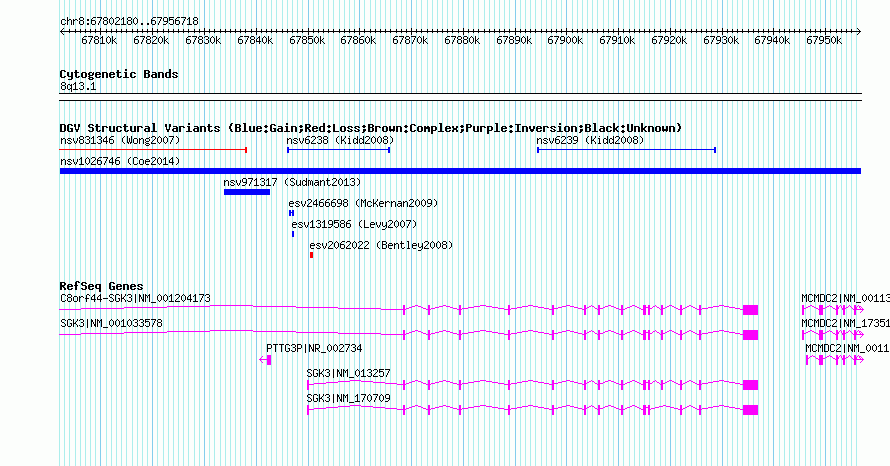Click the thick blue bar under nsv971317
The height and width of the screenshot is (466, 890).
tap(247, 192)
